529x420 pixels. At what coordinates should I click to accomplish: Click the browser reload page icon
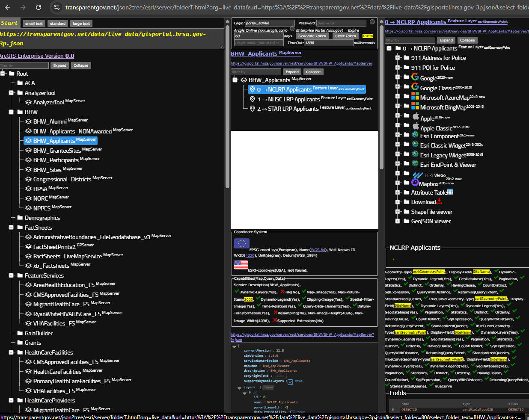(x=39, y=7)
